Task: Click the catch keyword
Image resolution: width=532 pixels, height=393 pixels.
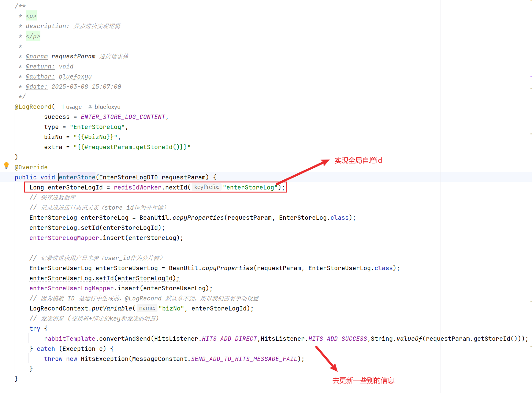Action: pyautogui.click(x=46, y=349)
